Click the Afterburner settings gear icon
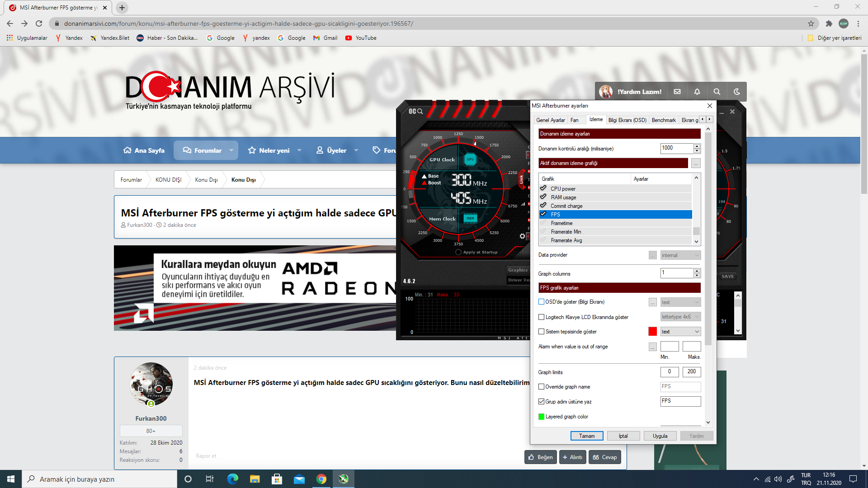The image size is (868, 488). coord(522,236)
